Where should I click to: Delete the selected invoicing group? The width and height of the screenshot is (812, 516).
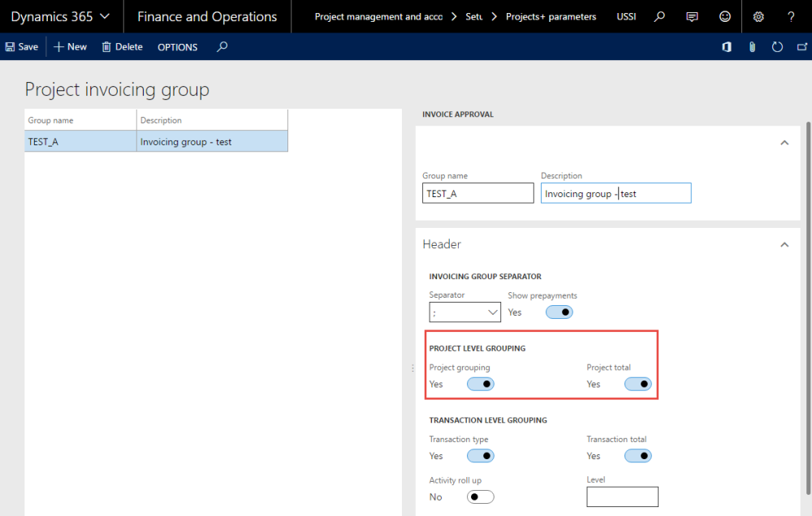pos(122,46)
